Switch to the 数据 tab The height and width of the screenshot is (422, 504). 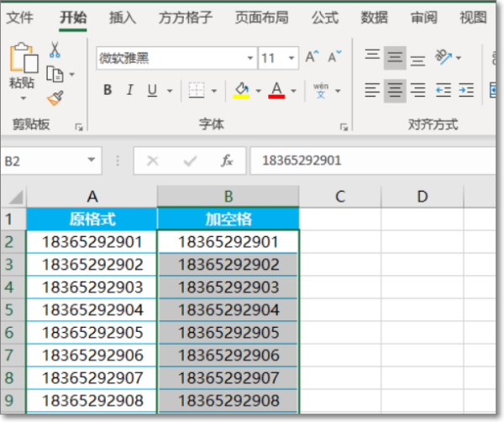tap(374, 18)
